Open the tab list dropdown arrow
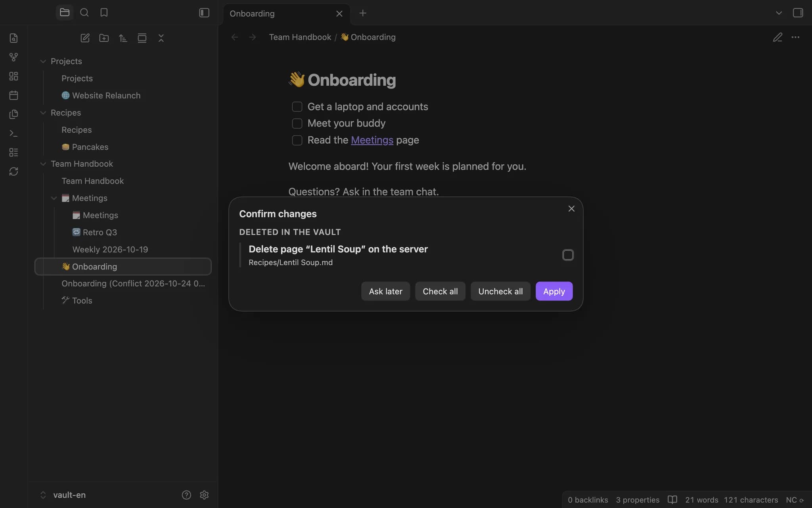Screen dimensions: 812x508 (779, 13)
